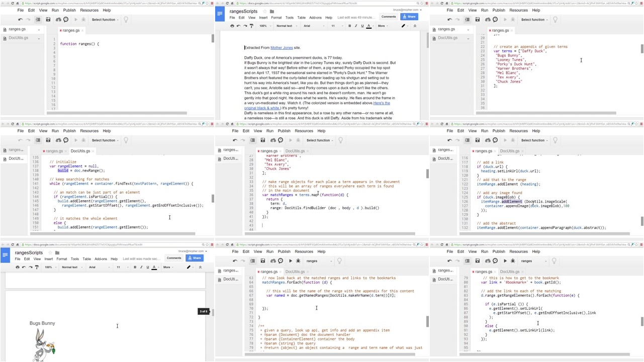Click Debug bug icon in editor showing line 116
Image resolution: width=644 pixels, height=362 pixels.
tap(513, 140)
